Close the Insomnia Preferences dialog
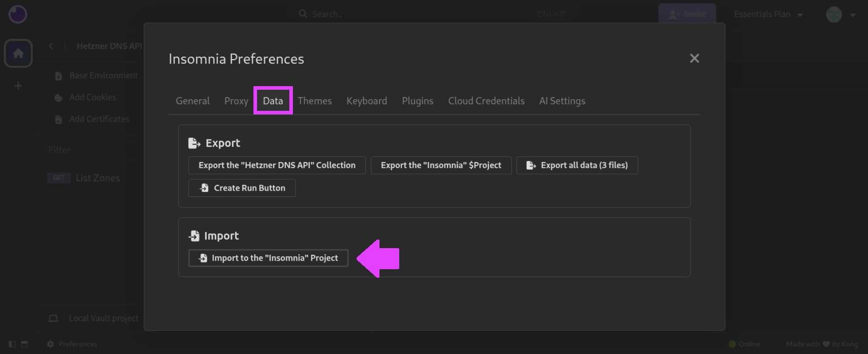This screenshot has height=354, width=868. click(694, 58)
